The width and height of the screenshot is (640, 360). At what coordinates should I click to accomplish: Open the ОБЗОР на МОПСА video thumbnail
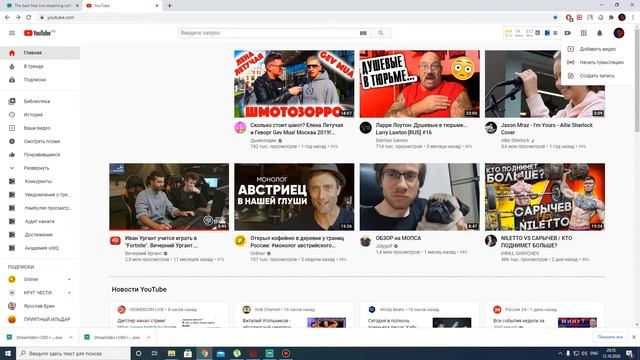pos(420,197)
